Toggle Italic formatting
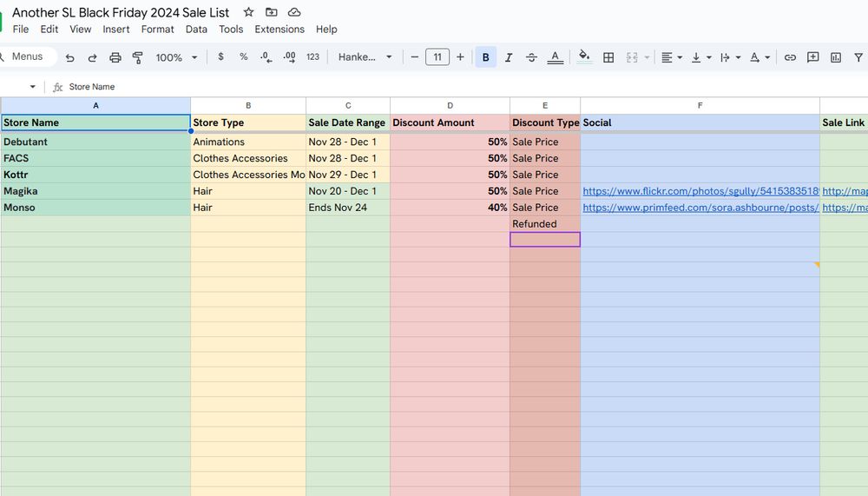This screenshot has height=496, width=868. [509, 57]
